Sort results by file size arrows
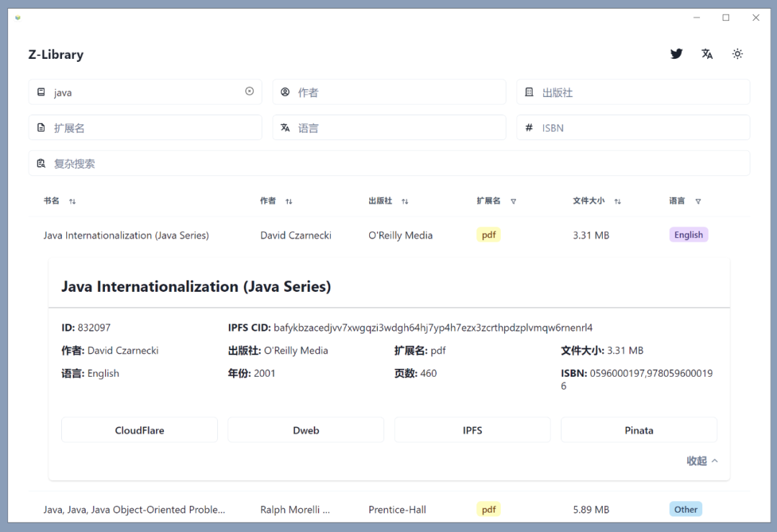Screen dimensions: 777x532 click(x=617, y=201)
